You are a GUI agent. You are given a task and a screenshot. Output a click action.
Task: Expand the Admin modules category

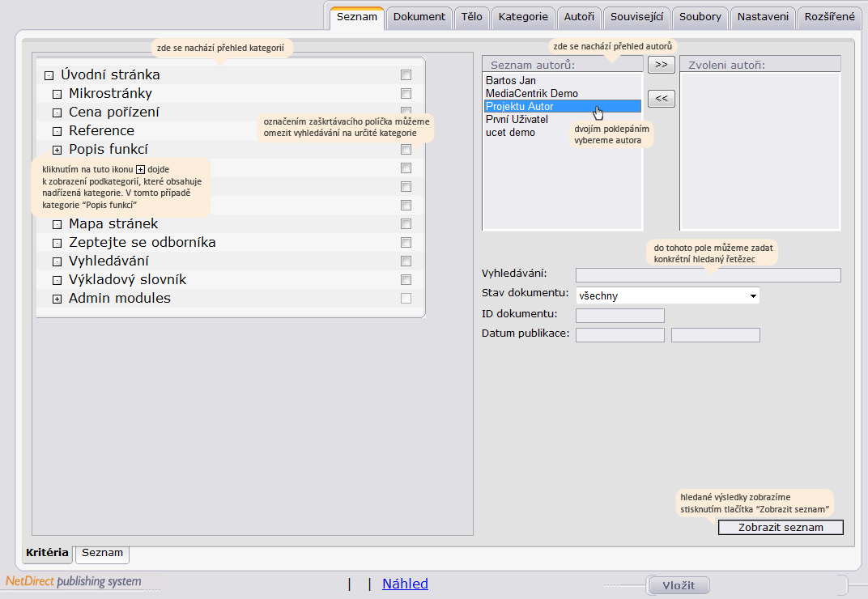coord(57,299)
